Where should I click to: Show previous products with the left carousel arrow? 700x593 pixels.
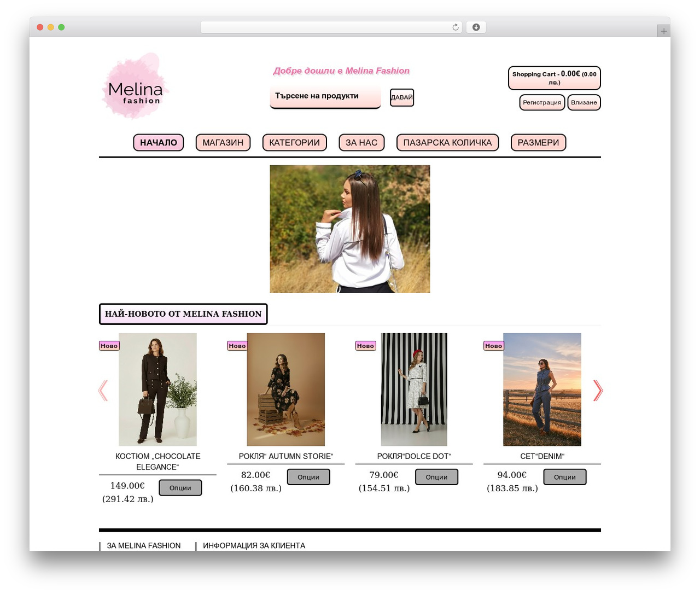pyautogui.click(x=103, y=391)
